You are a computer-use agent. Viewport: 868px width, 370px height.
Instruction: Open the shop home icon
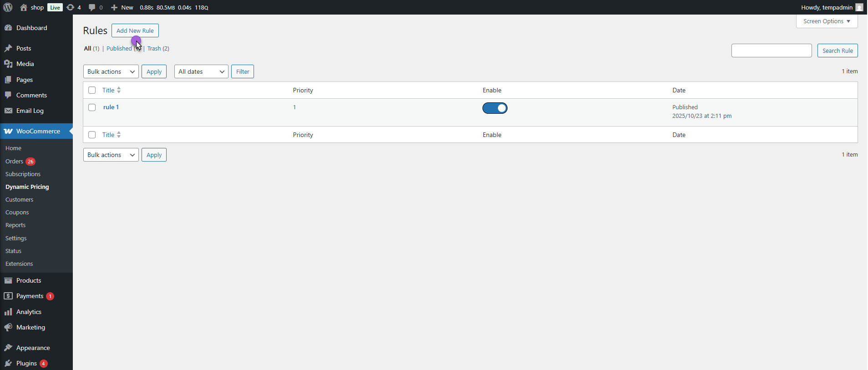point(24,7)
